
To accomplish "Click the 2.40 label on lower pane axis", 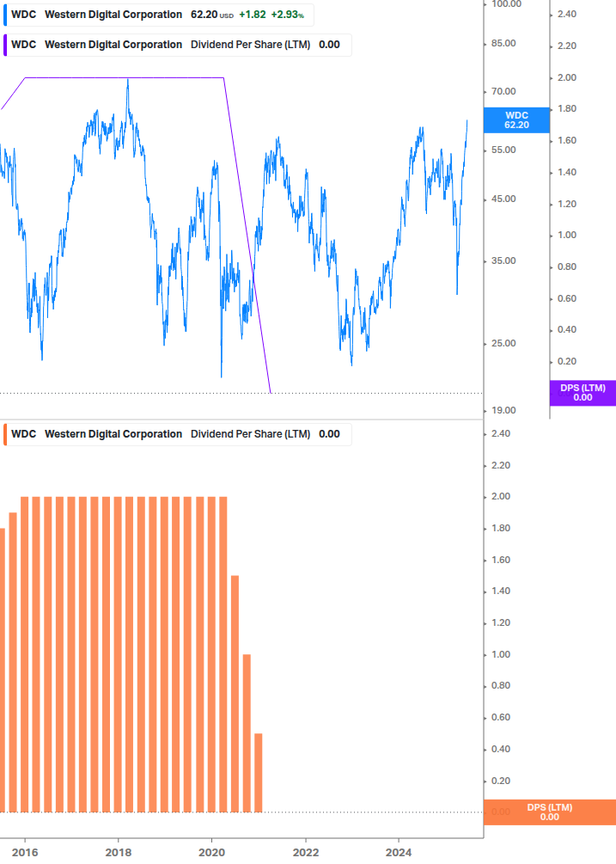I will click(501, 433).
